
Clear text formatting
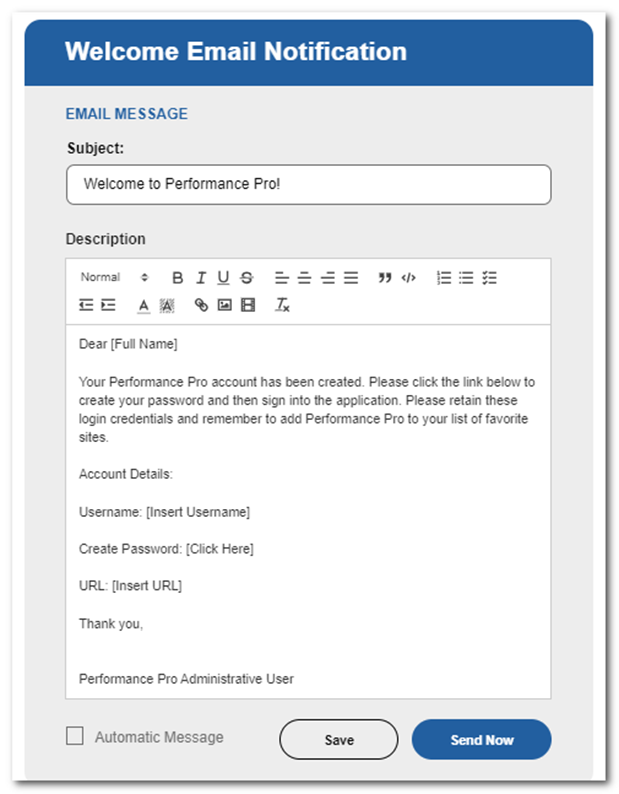282,305
